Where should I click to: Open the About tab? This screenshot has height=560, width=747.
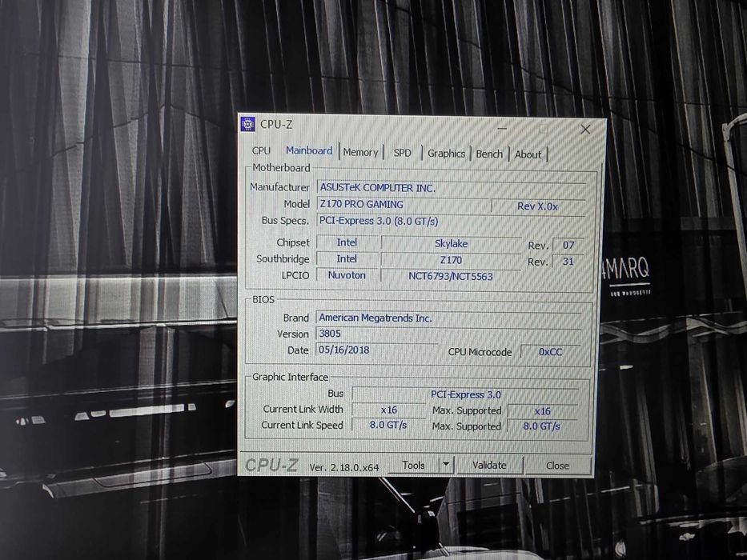pos(528,154)
